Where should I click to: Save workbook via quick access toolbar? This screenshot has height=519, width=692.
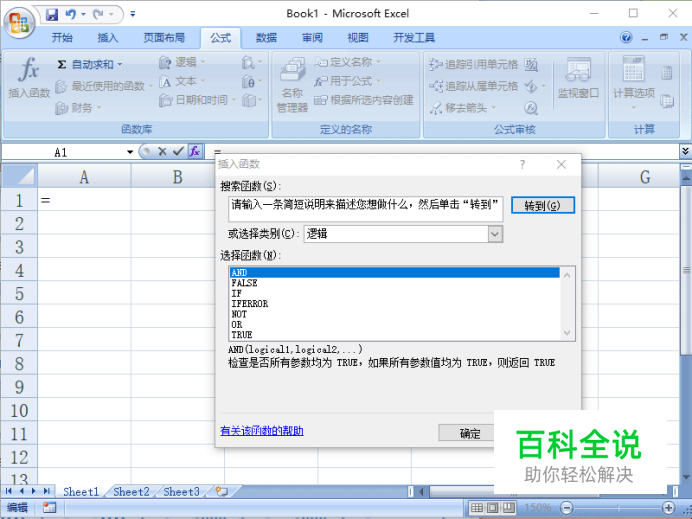pyautogui.click(x=52, y=15)
